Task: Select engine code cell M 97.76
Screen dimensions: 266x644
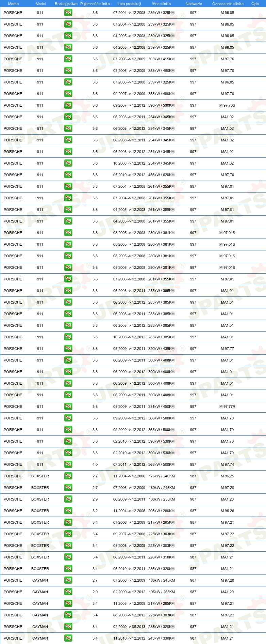Action: pyautogui.click(x=227, y=59)
